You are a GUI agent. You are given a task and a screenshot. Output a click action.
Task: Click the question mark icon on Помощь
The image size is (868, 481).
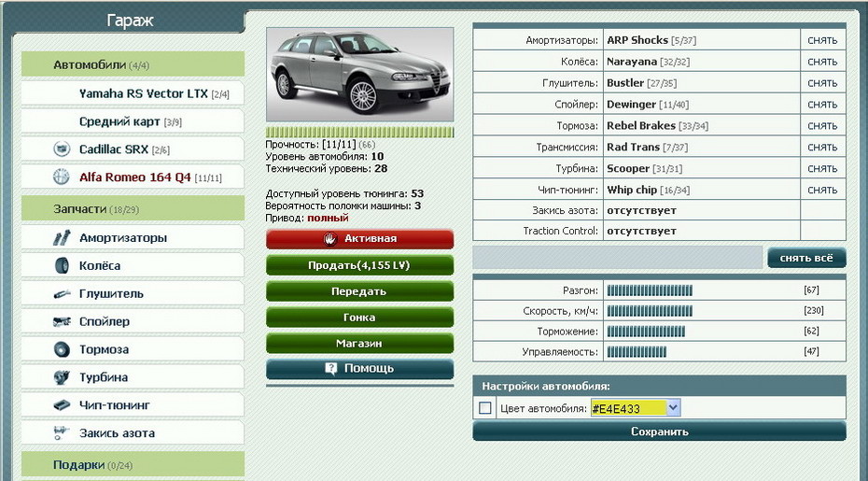(x=331, y=369)
